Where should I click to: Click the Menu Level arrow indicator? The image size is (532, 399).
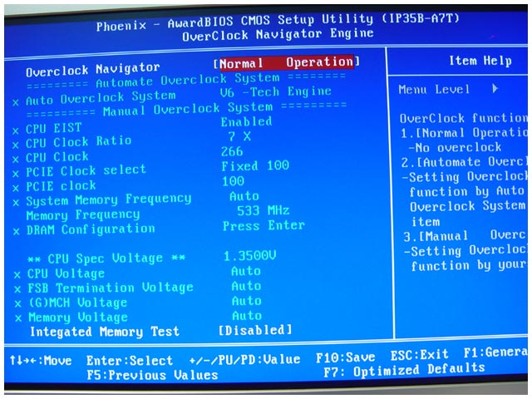coord(495,89)
